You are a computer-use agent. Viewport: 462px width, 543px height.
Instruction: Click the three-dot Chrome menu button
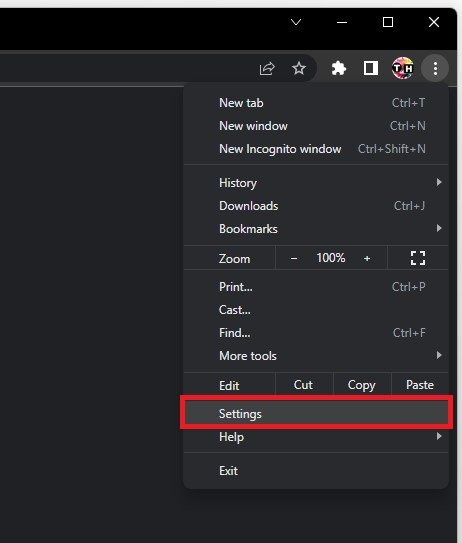click(x=435, y=68)
